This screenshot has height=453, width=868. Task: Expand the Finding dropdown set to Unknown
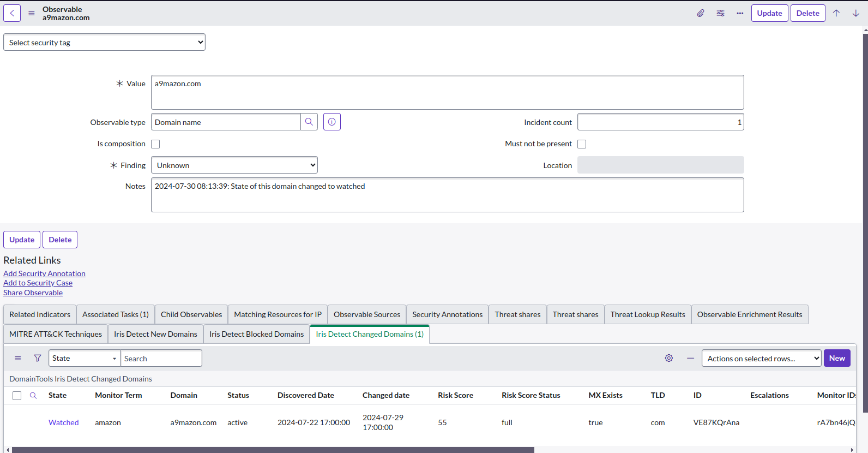click(x=234, y=165)
